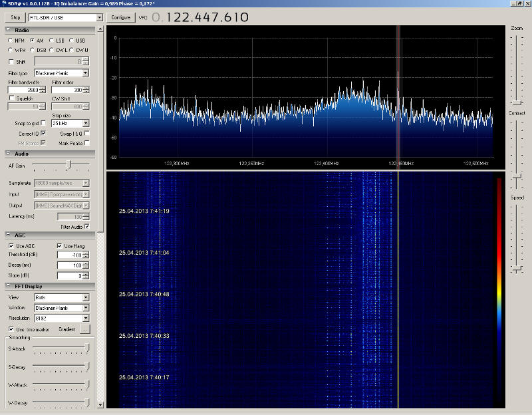Click the Configure button
This screenshot has height=415, width=532.
[120, 17]
